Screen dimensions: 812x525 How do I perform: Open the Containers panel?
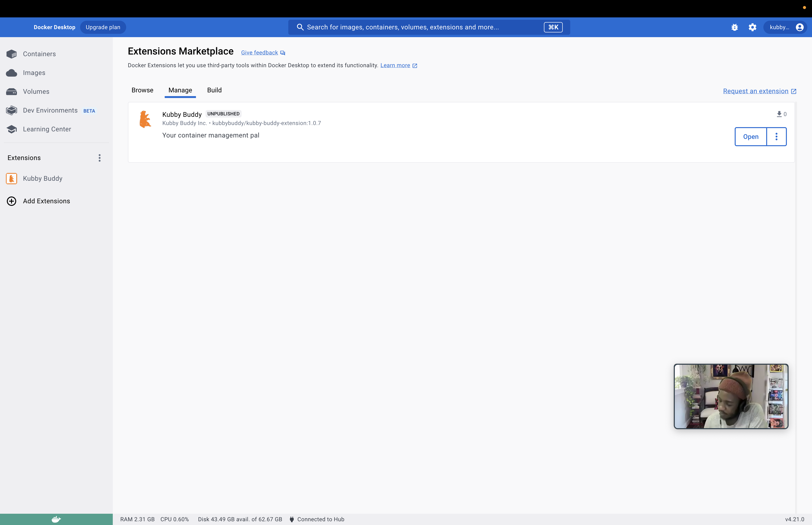pos(39,54)
